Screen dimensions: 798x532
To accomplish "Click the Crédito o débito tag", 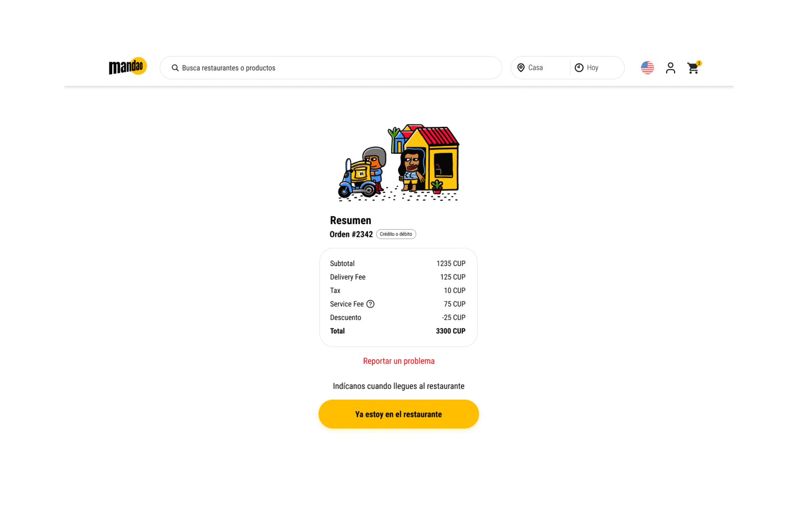I will point(396,234).
